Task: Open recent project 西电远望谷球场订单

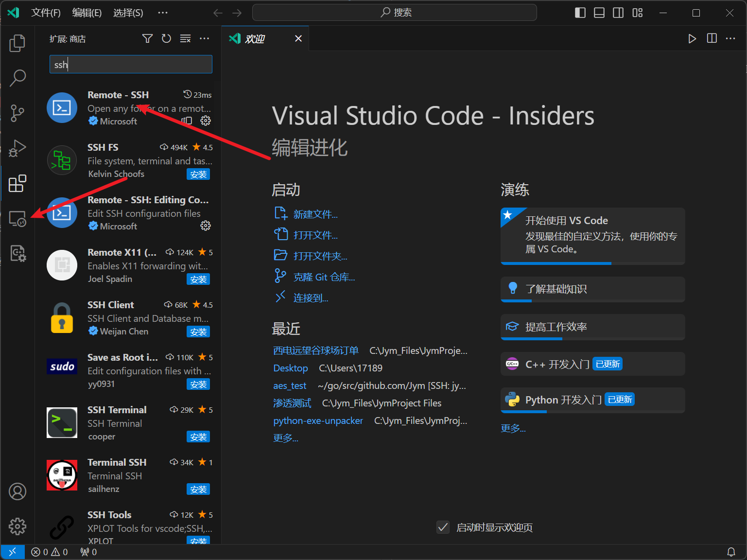Action: [316, 350]
